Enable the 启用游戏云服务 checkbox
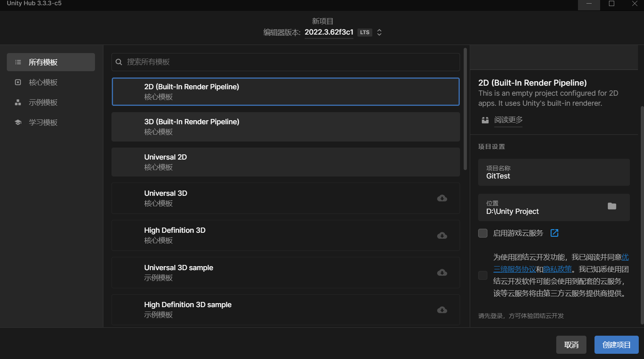The width and height of the screenshot is (644, 359). [483, 233]
